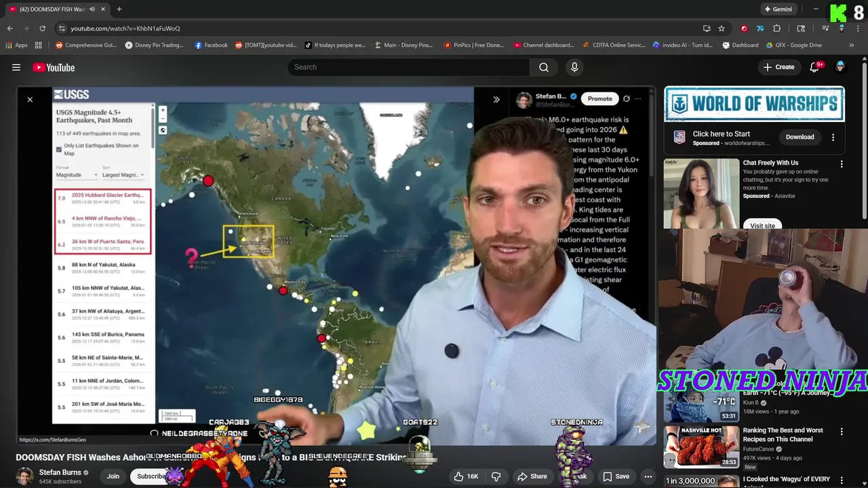The image size is (868, 488).
Task: View site information icon in address bar
Action: pyautogui.click(x=62, y=28)
